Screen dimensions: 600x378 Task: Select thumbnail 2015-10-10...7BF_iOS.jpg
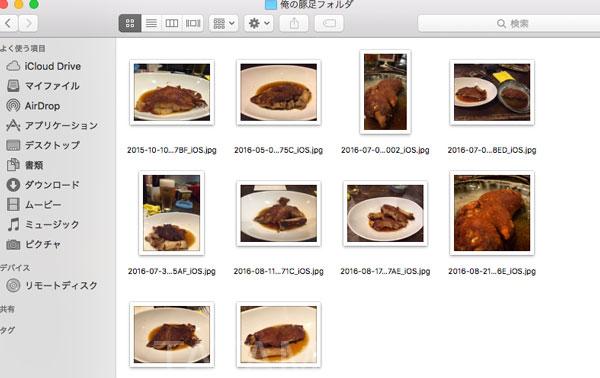[x=172, y=92]
